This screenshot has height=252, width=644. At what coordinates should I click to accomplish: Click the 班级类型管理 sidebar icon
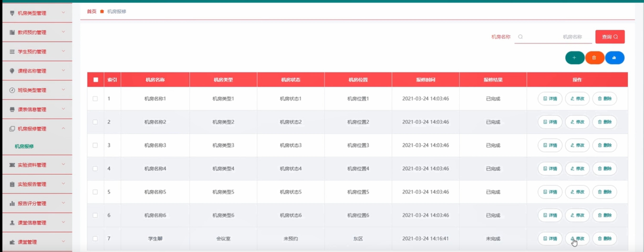pos(12,90)
